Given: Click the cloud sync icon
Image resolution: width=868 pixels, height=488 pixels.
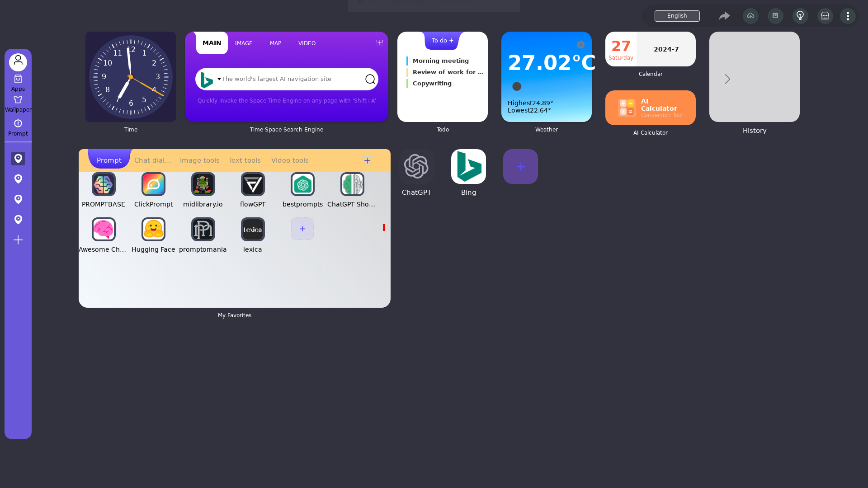Looking at the screenshot, I should coord(750,16).
